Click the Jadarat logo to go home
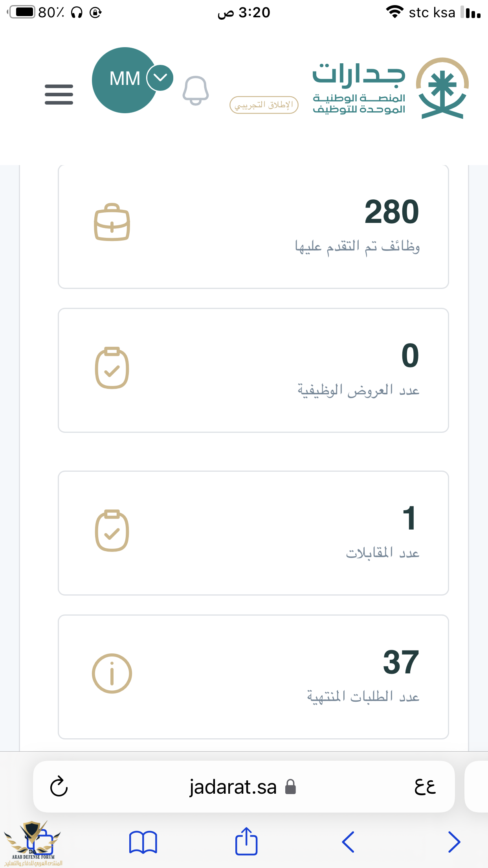 [391, 88]
